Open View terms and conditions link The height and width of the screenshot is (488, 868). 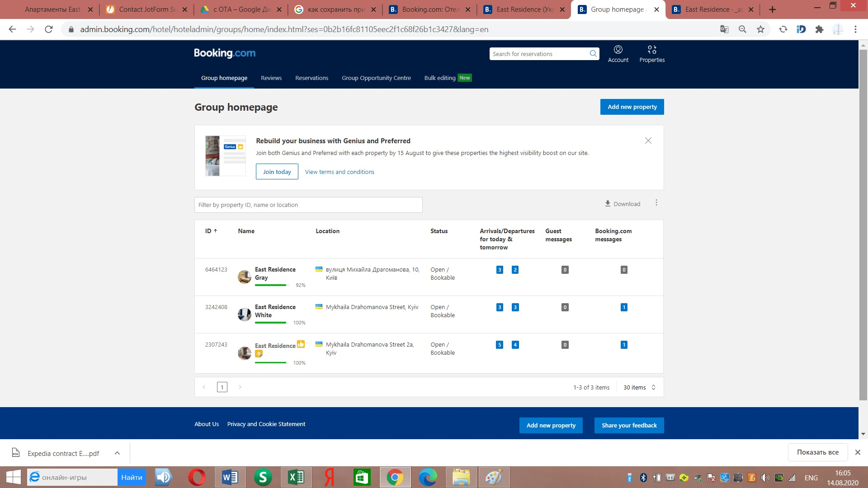[x=340, y=172]
